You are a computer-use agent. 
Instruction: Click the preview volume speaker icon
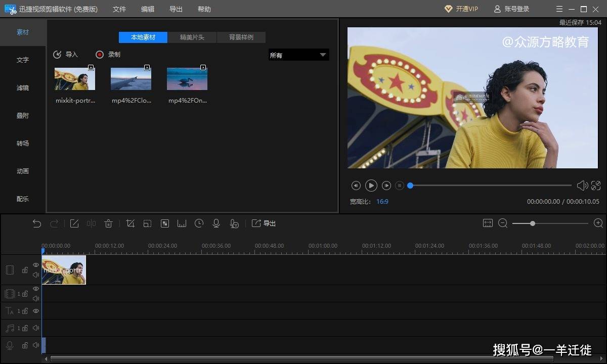pyautogui.click(x=582, y=186)
